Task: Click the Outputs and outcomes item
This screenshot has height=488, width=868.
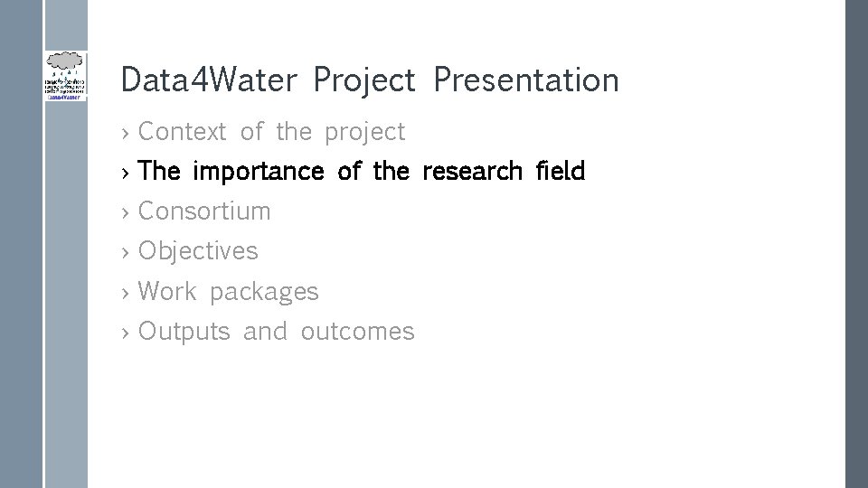Action: pyautogui.click(x=276, y=332)
